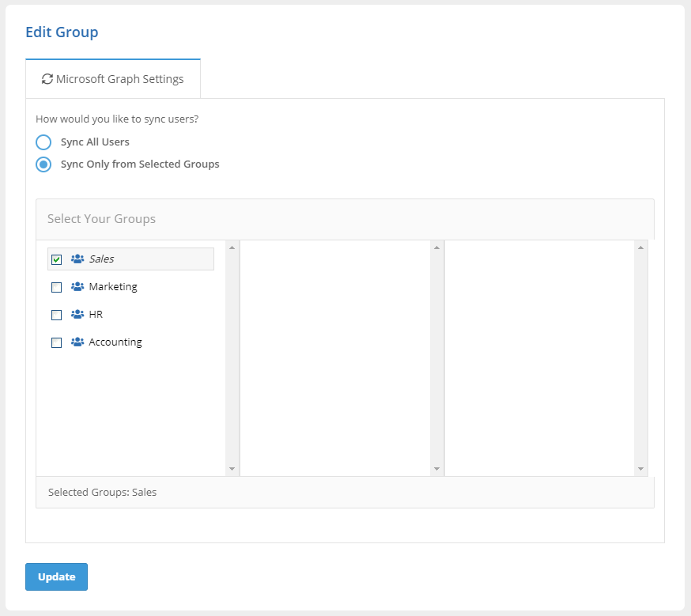This screenshot has width=691, height=616.
Task: Choose Sync Only from Selected Groups option
Action: point(44,164)
